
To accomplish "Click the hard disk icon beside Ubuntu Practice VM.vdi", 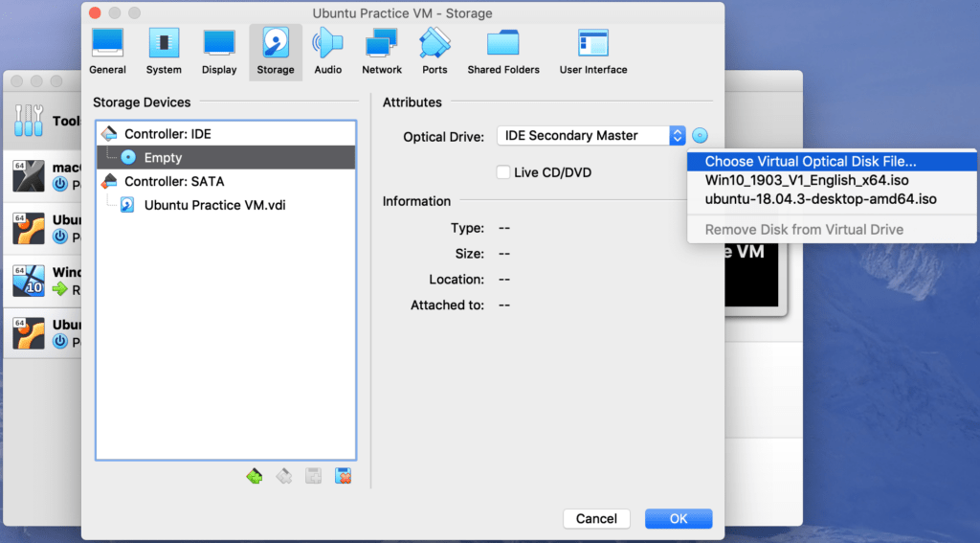I will [127, 205].
